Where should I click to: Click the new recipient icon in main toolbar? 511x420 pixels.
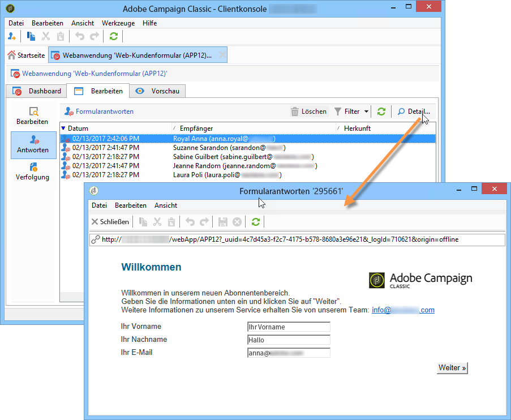12,36
